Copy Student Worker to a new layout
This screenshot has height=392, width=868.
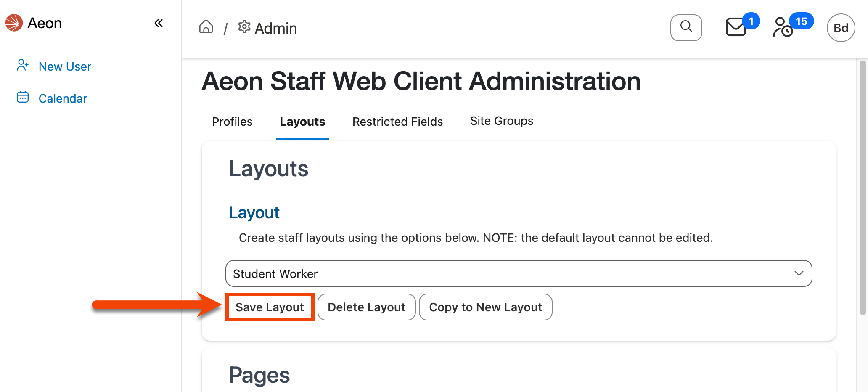pyautogui.click(x=485, y=307)
